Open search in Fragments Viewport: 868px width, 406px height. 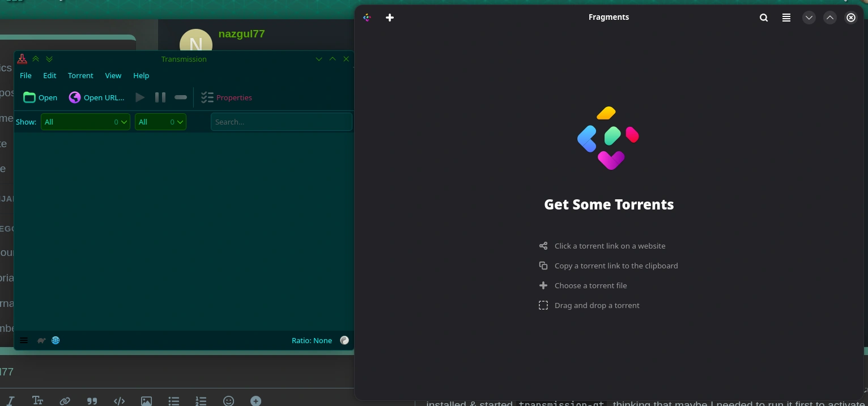click(764, 18)
